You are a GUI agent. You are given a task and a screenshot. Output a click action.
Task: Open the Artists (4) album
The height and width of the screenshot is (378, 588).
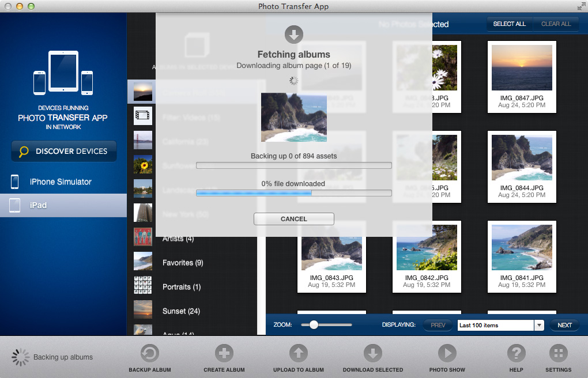(178, 239)
